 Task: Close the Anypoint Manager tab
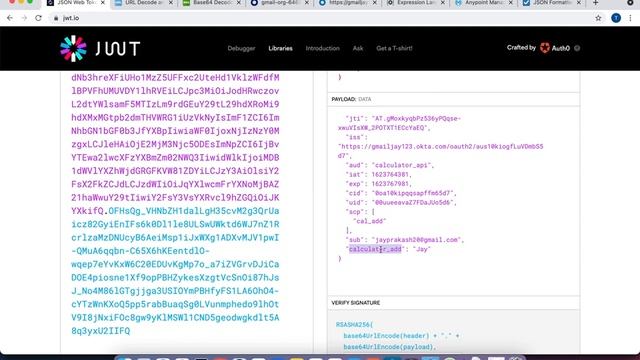point(510,3)
